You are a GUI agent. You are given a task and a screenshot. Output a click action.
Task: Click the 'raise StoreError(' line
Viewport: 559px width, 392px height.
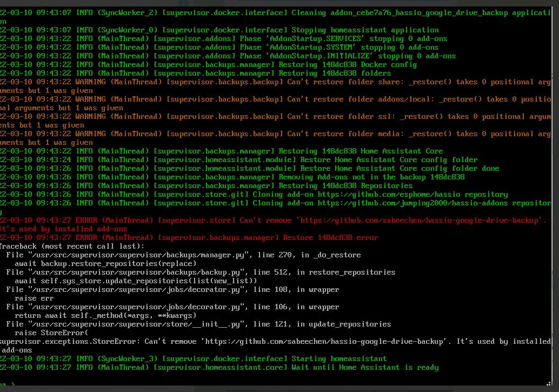(x=51, y=333)
